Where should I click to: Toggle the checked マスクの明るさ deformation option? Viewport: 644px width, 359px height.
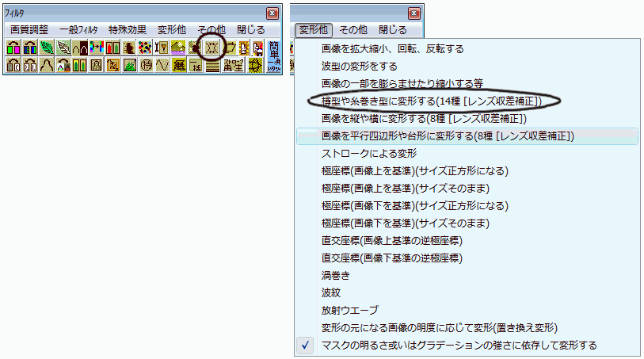click(459, 346)
